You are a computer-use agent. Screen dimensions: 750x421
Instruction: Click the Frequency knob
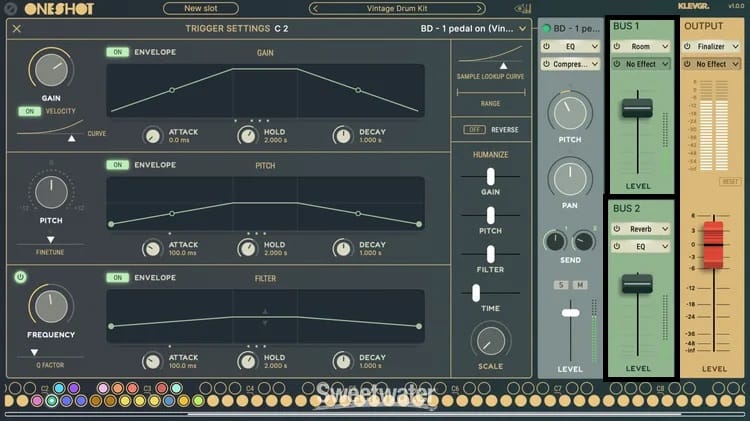pos(51,306)
